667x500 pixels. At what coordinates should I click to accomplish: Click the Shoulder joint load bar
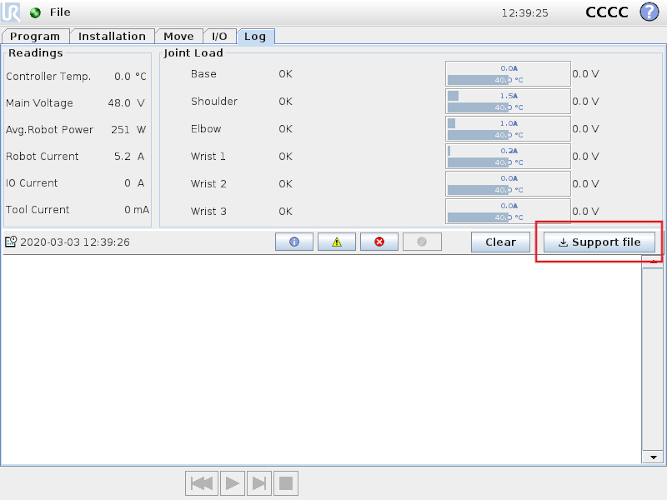pyautogui.click(x=507, y=101)
